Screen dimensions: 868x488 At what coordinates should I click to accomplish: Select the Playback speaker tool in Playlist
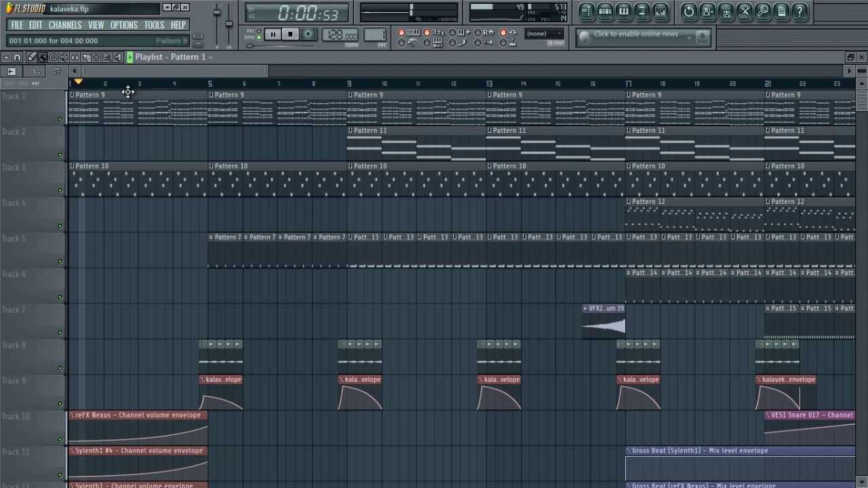118,58
